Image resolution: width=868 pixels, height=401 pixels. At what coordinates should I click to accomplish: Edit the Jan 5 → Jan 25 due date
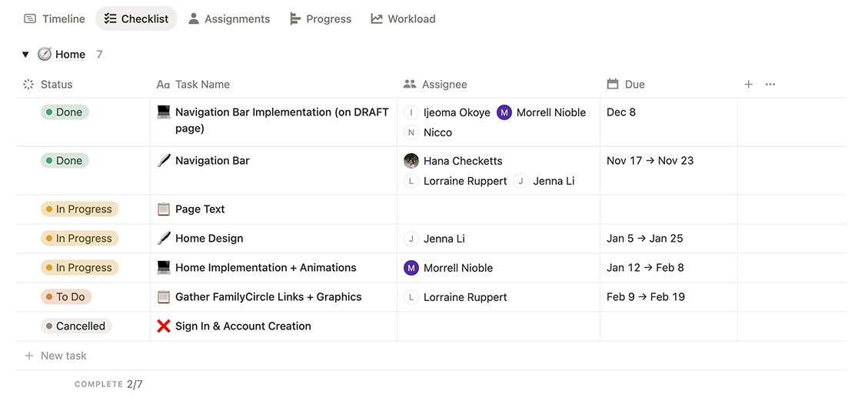pos(644,239)
